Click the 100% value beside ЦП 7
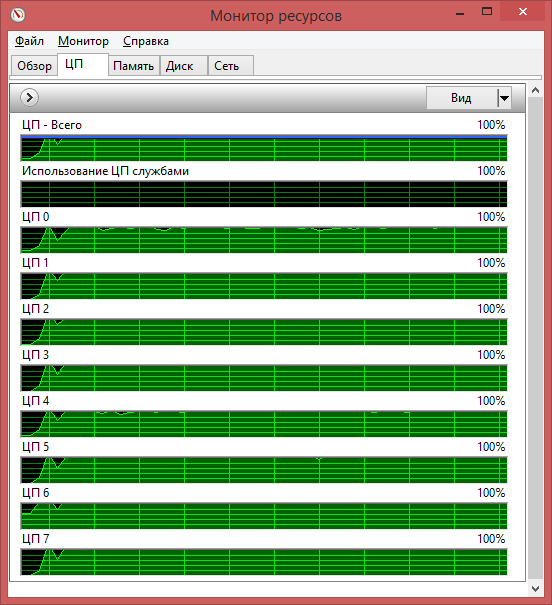The height and width of the screenshot is (605, 552). [x=491, y=539]
